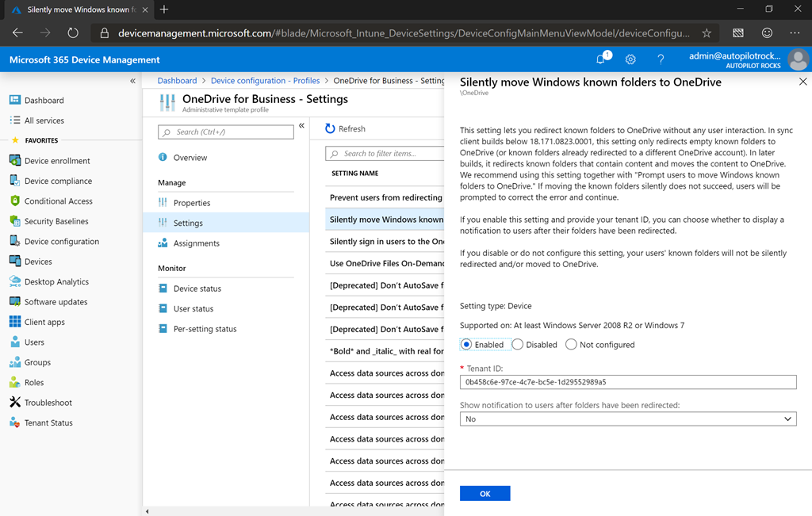Select the Enabled radio button
This screenshot has height=516, width=812.
click(467, 345)
